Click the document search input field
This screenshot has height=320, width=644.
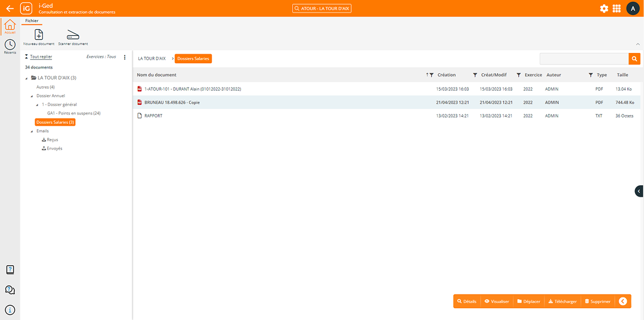tap(584, 58)
